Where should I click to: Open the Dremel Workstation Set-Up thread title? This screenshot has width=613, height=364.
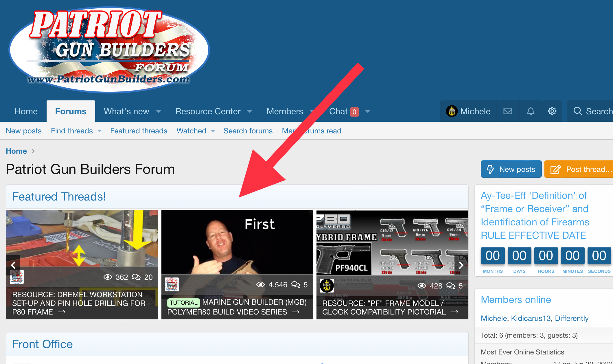(x=79, y=303)
